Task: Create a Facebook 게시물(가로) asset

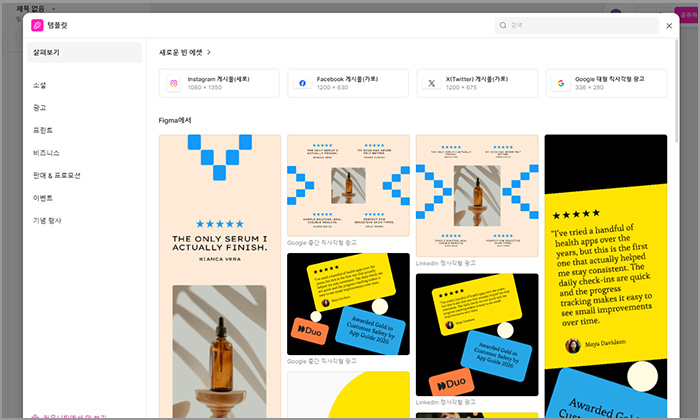Action: [348, 83]
